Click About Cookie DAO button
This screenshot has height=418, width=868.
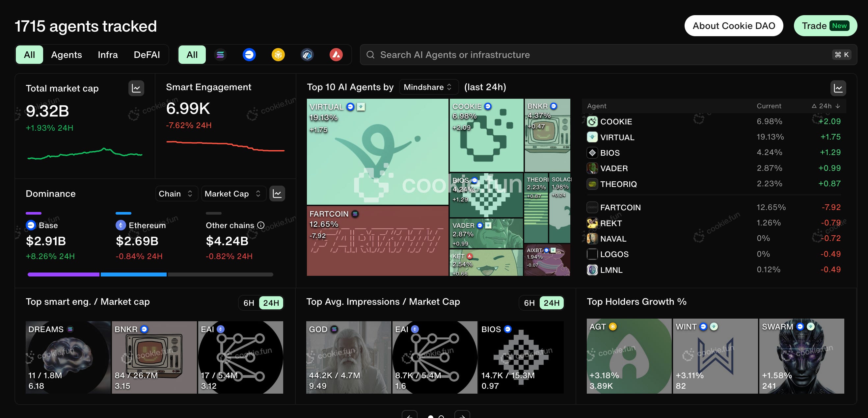(734, 26)
